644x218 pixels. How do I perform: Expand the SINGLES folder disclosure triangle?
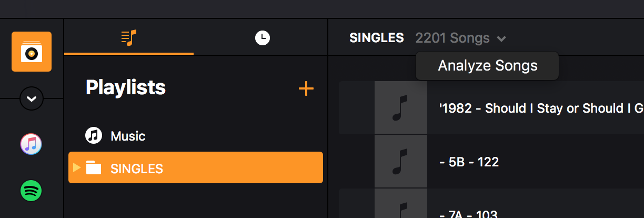tap(77, 168)
